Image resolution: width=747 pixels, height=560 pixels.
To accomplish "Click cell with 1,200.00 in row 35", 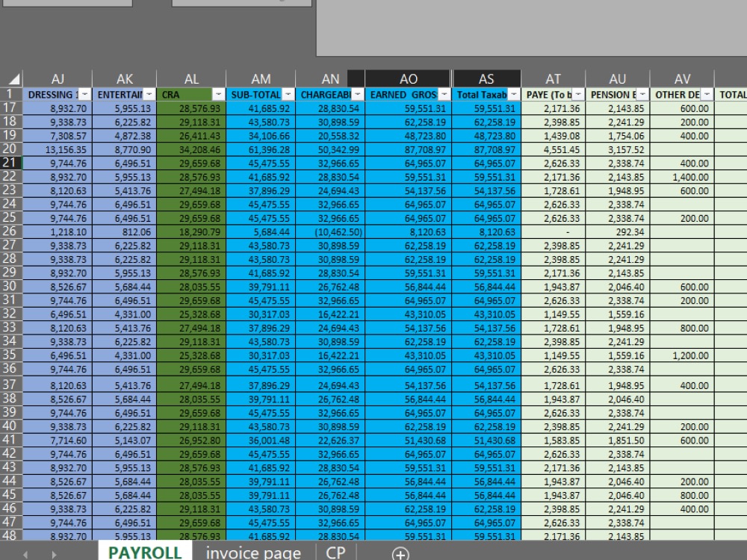I will click(682, 355).
